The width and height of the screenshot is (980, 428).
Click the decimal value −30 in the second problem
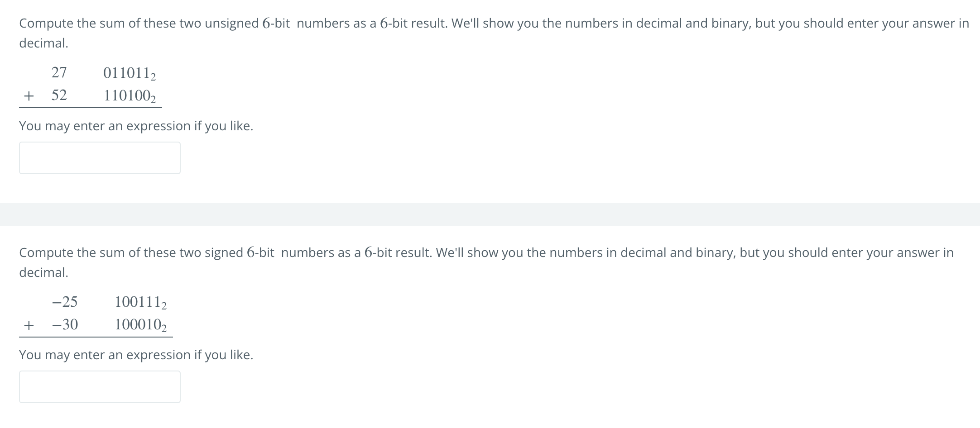coord(64,324)
